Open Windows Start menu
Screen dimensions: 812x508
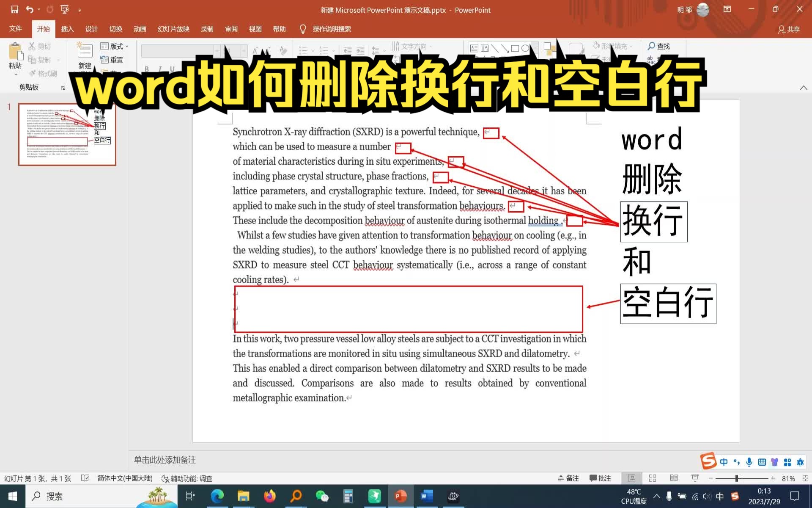coord(13,496)
